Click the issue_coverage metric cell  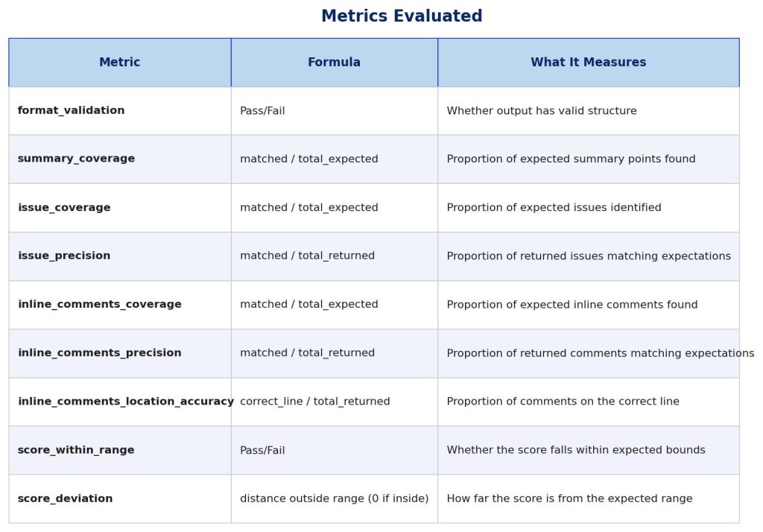click(64, 208)
